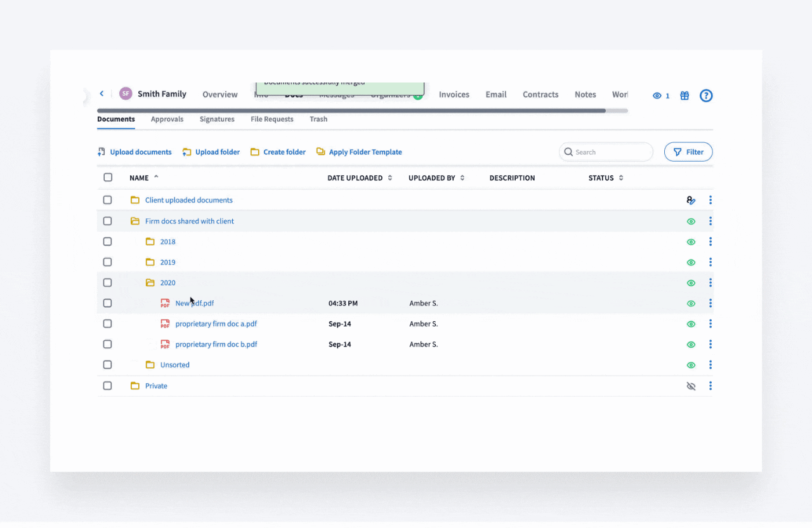The width and height of the screenshot is (812, 528).
Task: Click the Client uploaded documents permission icon
Action: pyautogui.click(x=691, y=201)
